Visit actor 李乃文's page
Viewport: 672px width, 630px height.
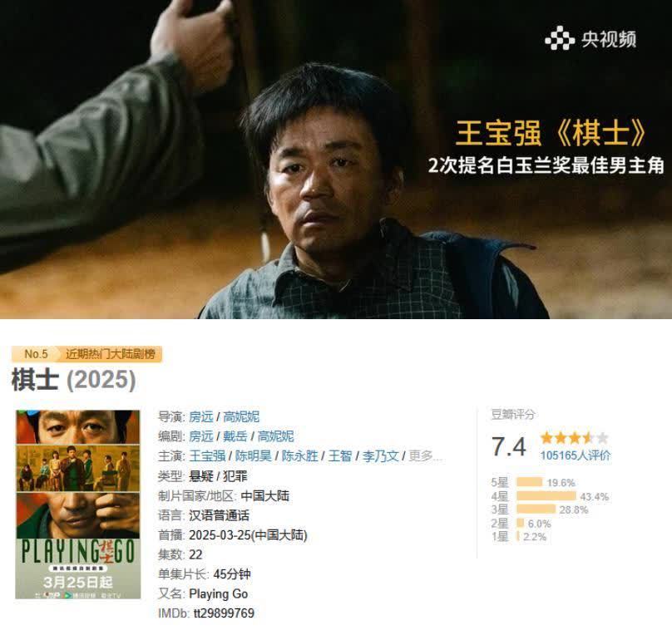[381, 455]
